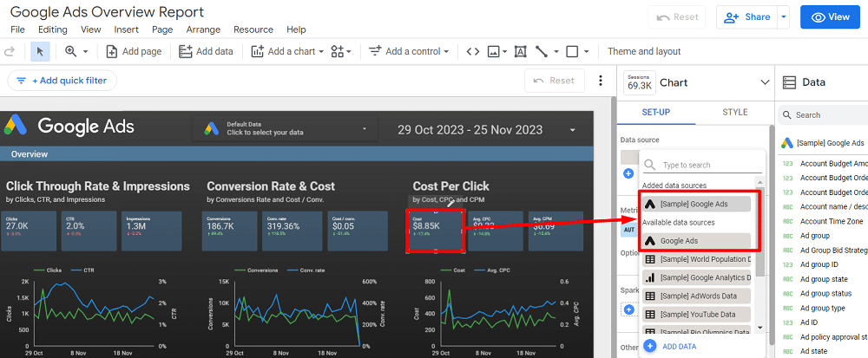The image size is (868, 358).
Task: Click the insert image icon
Action: click(493, 51)
